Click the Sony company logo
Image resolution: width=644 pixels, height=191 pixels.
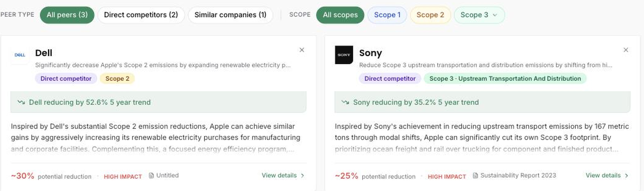click(x=344, y=55)
